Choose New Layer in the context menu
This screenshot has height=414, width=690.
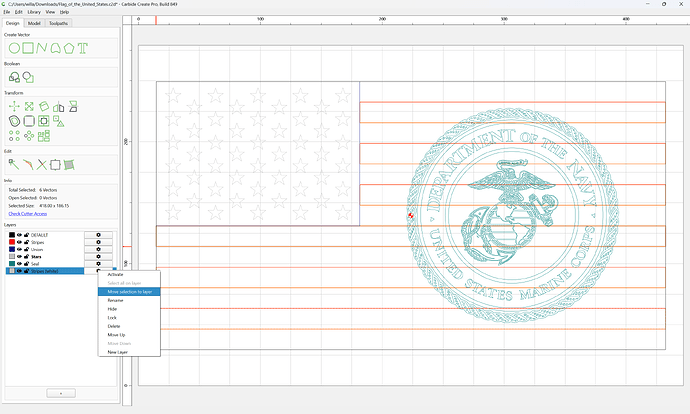point(129,352)
